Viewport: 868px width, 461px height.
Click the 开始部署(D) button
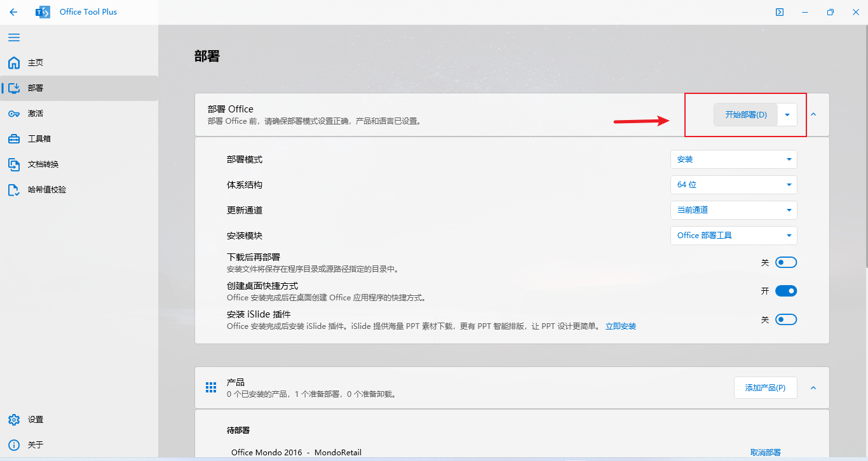click(746, 115)
